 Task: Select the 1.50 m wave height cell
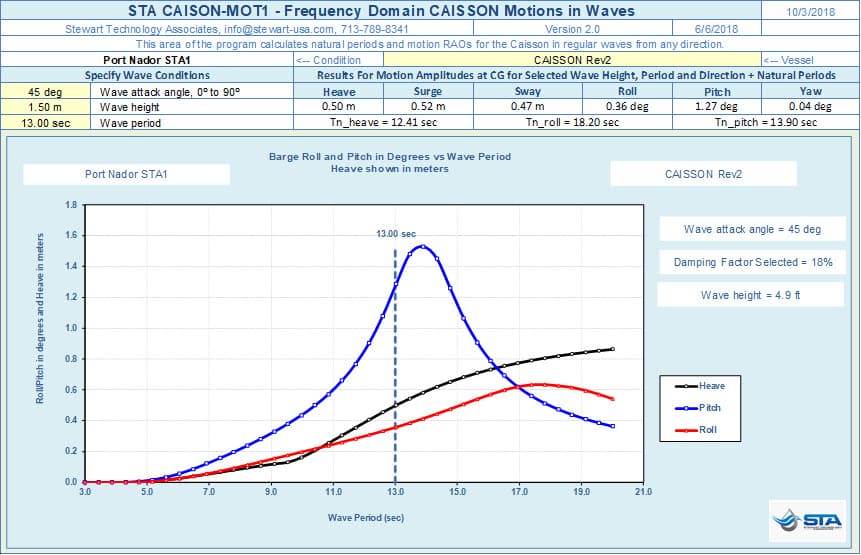[46, 107]
